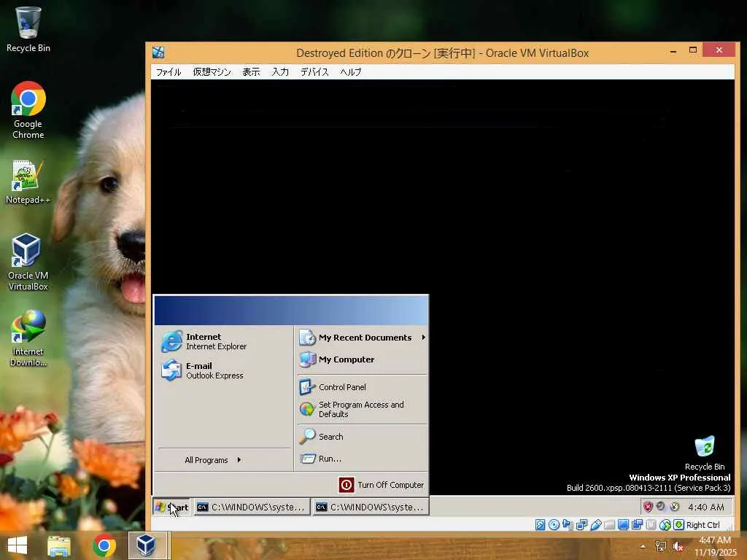Click VirtualBox hard disk activity indicator
This screenshot has height=560, width=747.
(x=541, y=525)
